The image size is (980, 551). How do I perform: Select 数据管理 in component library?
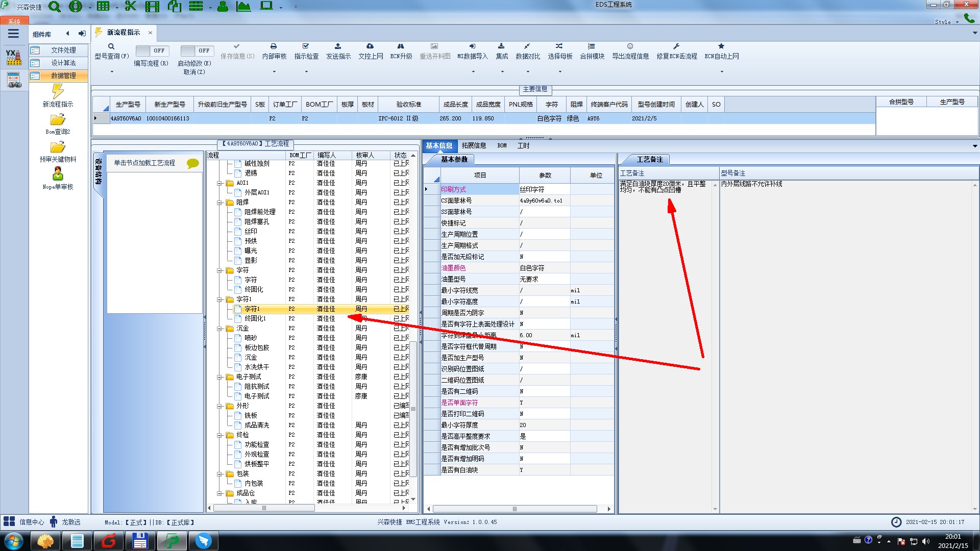coord(63,76)
